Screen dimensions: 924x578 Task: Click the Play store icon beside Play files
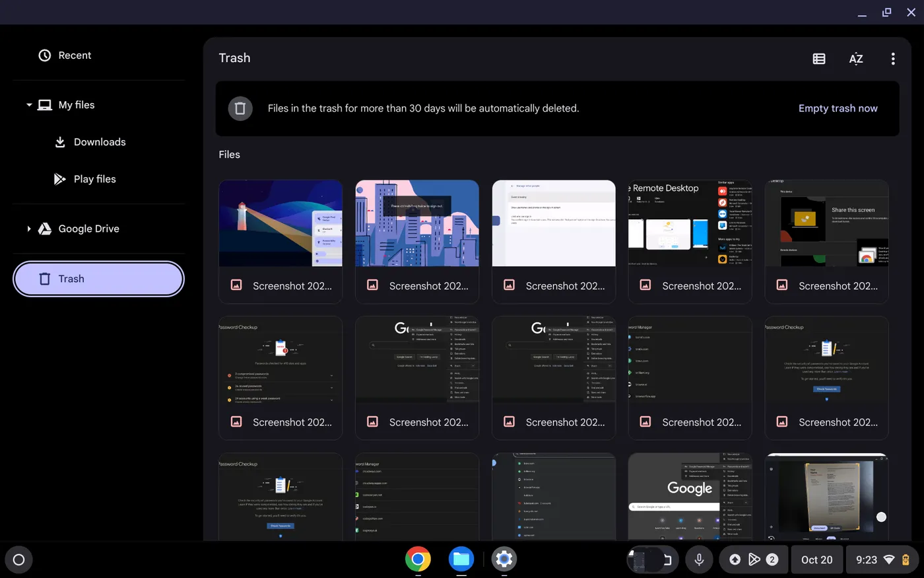click(x=60, y=179)
